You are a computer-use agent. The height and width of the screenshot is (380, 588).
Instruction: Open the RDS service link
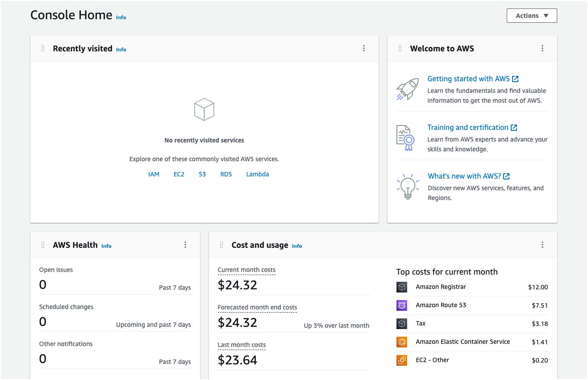[x=226, y=174]
